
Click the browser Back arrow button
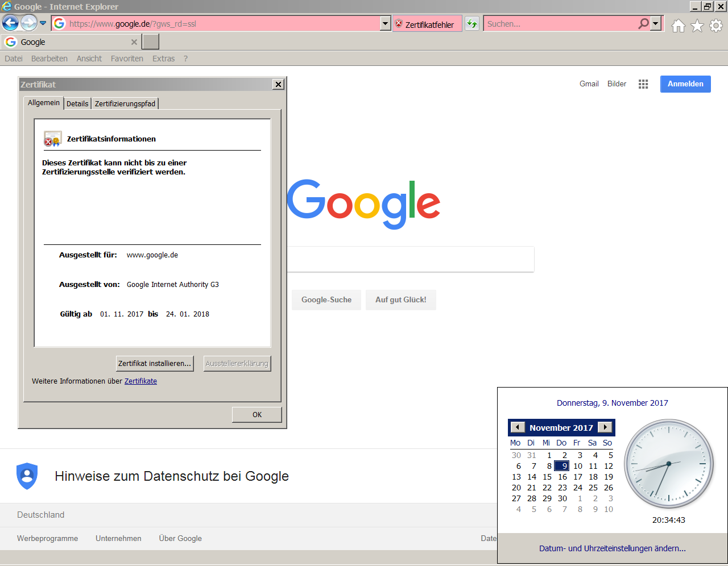click(10, 23)
